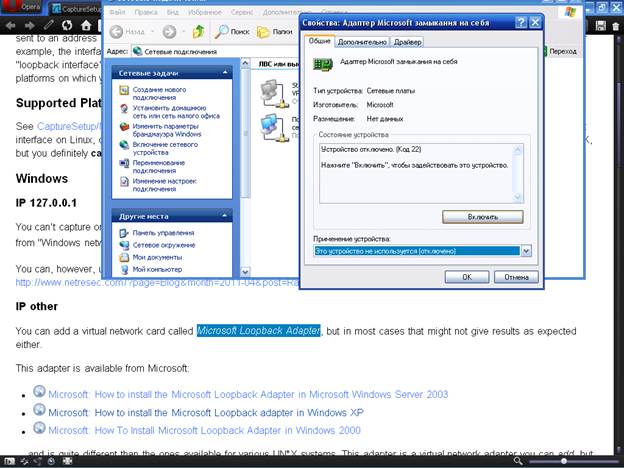Select the second blue network connection icon
Viewport: 624px width, 468px height.
point(274,127)
